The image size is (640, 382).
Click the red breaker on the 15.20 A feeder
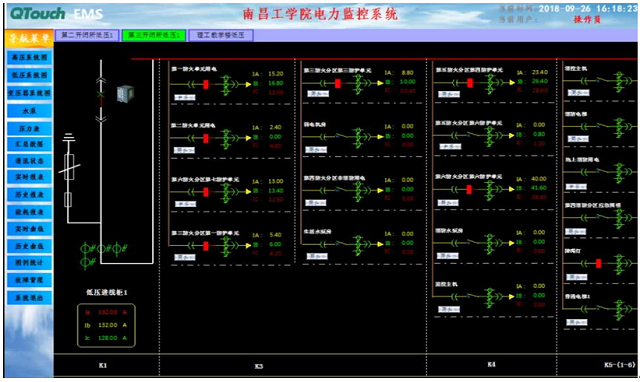(206, 84)
